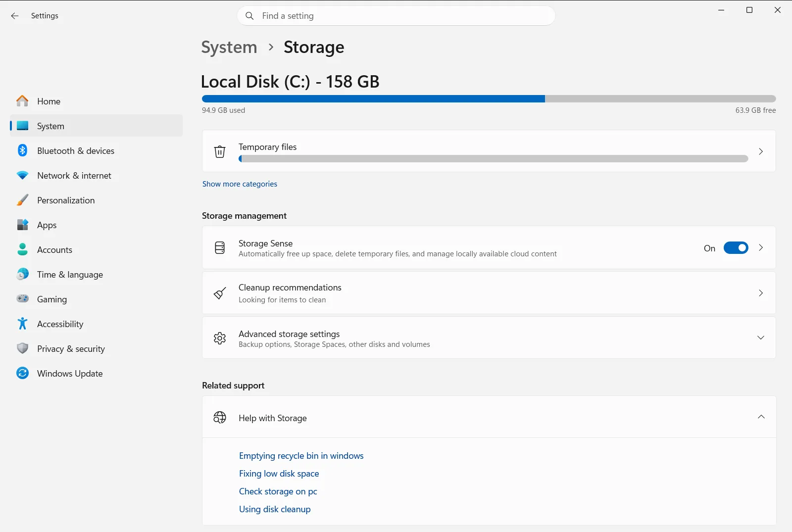Open Cleanup recommendations chevron arrow
The image size is (792, 532).
point(761,293)
